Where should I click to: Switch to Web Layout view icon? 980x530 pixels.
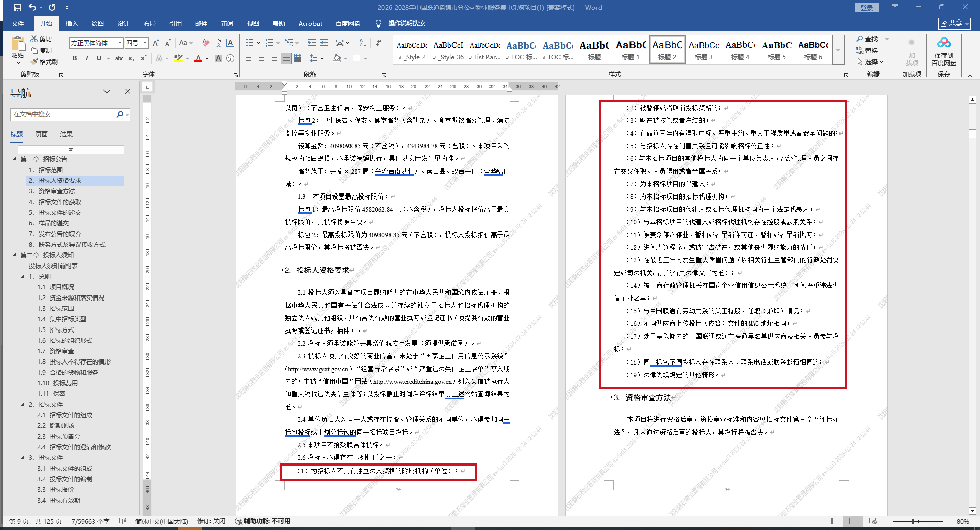click(872, 521)
